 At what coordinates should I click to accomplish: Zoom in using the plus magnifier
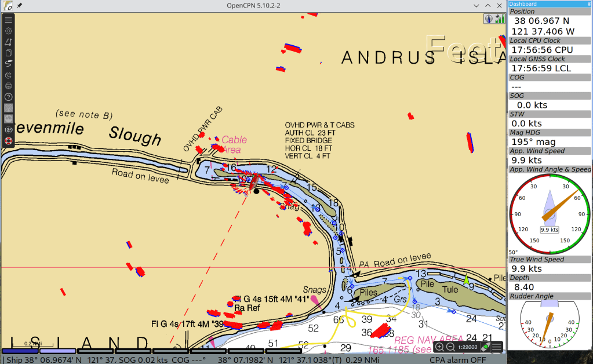tap(440, 347)
